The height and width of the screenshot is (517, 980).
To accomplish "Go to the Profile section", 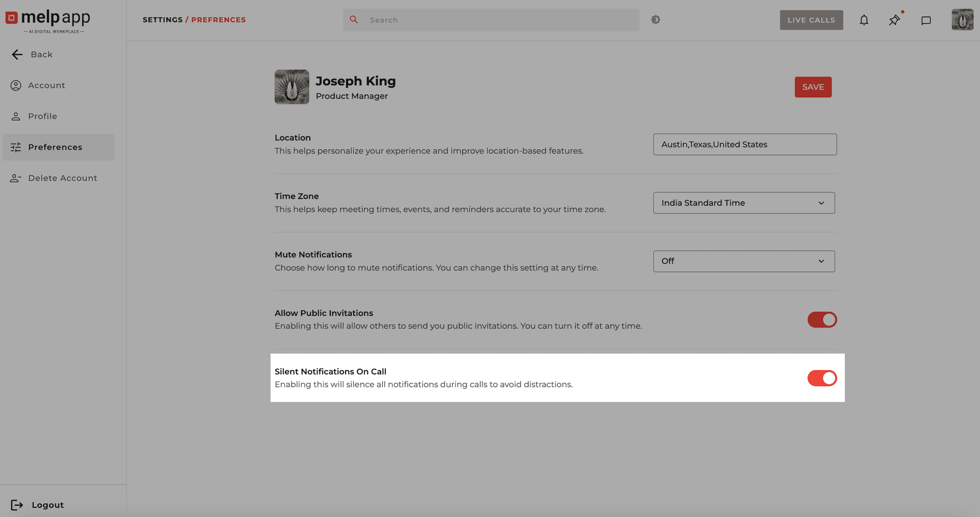I will (x=42, y=116).
